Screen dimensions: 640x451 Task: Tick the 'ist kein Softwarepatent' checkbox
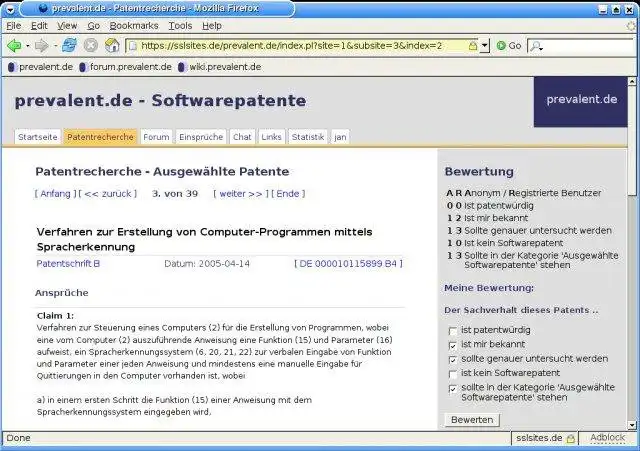[452, 374]
